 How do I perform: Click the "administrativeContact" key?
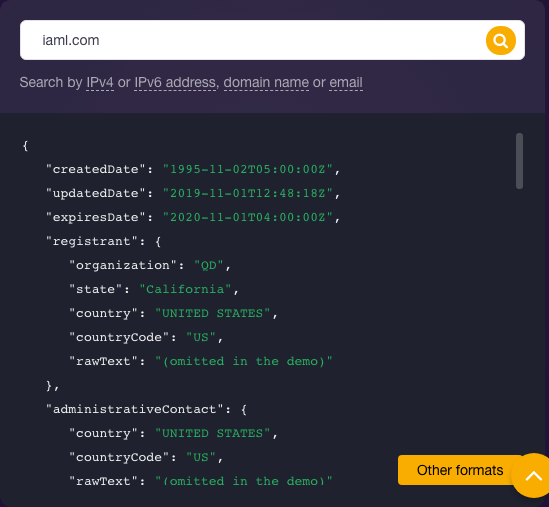tap(134, 409)
